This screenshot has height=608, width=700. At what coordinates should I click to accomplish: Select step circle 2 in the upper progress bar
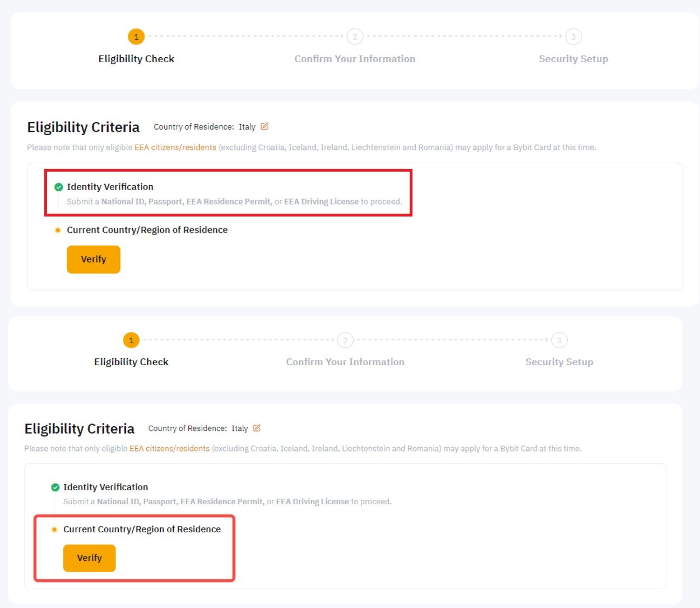coord(355,37)
